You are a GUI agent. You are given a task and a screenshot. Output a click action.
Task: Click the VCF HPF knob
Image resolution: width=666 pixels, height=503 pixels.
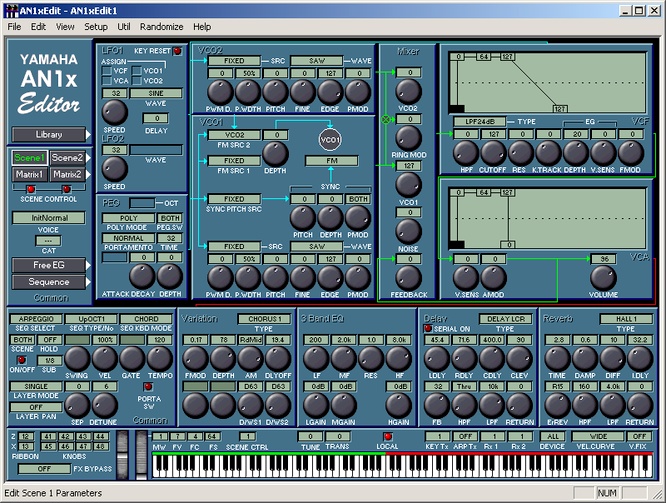click(x=466, y=153)
